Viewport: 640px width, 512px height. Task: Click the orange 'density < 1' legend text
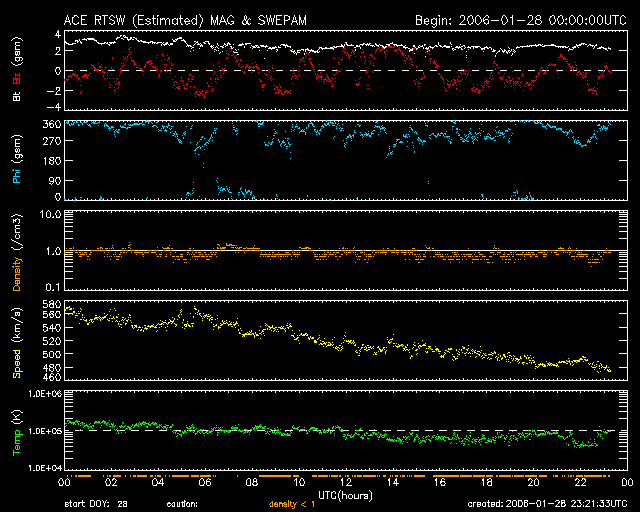(x=297, y=504)
